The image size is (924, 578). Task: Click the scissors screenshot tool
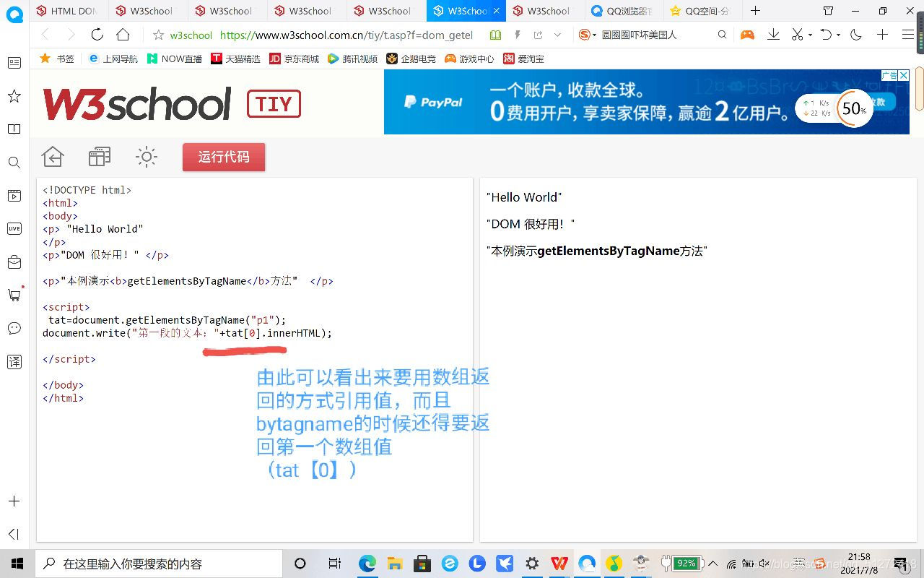(x=797, y=35)
